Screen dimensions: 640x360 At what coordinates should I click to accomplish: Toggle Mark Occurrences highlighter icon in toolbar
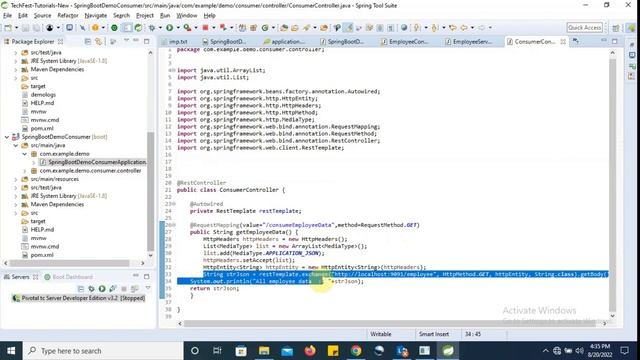click(349, 28)
